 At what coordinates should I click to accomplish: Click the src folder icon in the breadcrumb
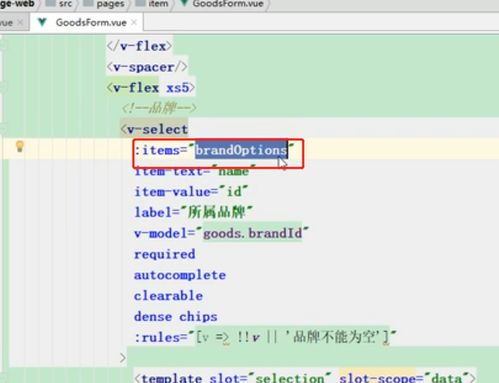pyautogui.click(x=50, y=3)
